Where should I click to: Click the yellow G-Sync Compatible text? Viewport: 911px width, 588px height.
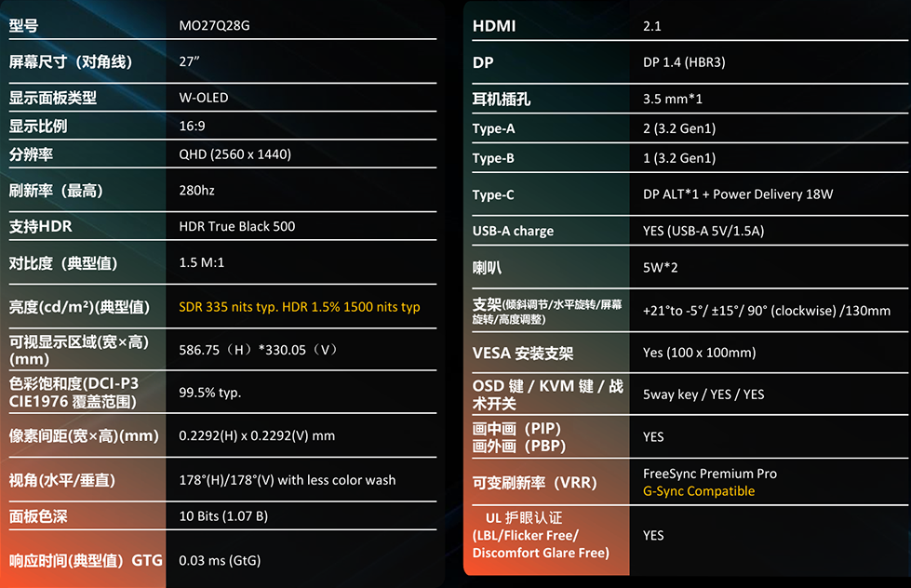tap(699, 491)
